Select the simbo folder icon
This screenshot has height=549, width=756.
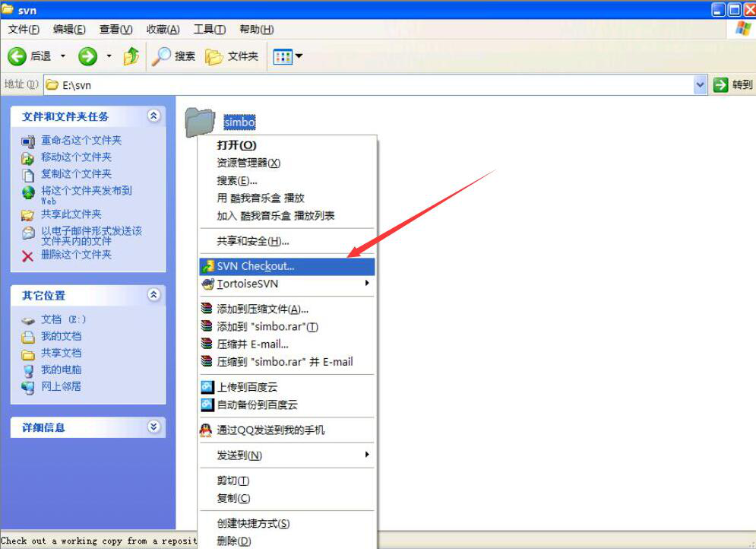(x=200, y=122)
